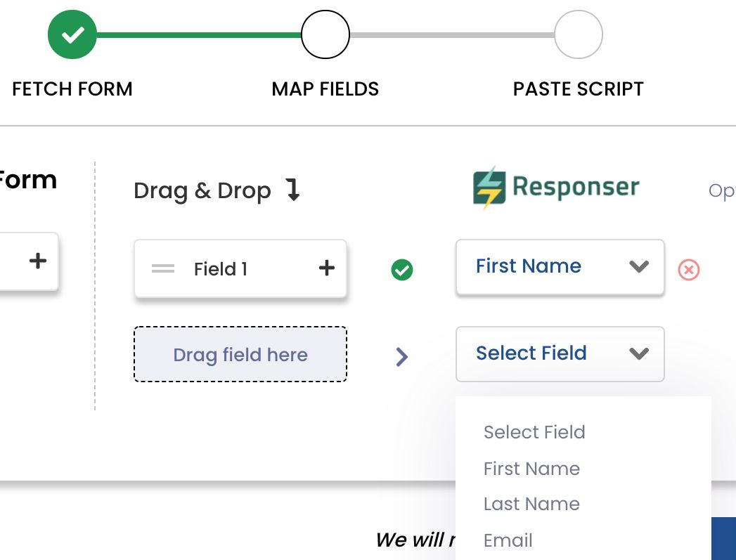Image resolution: width=736 pixels, height=560 pixels.
Task: Choose Last Name from the field options list
Action: (x=531, y=504)
